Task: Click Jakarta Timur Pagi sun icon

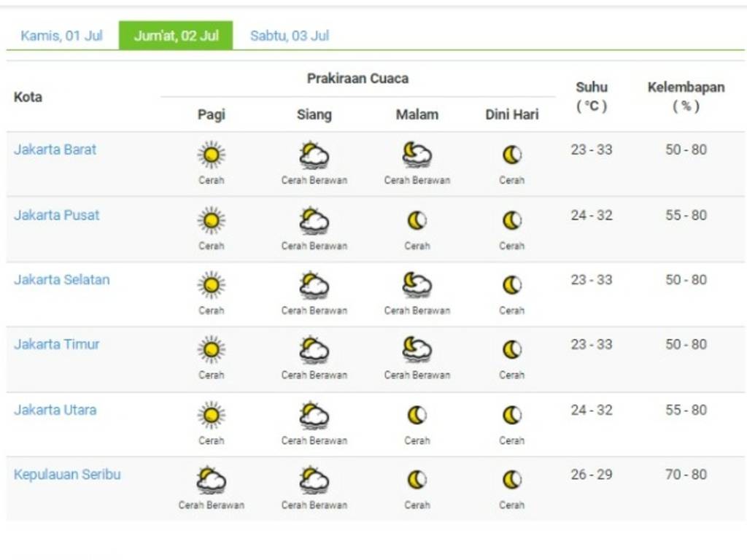Action: [x=212, y=350]
